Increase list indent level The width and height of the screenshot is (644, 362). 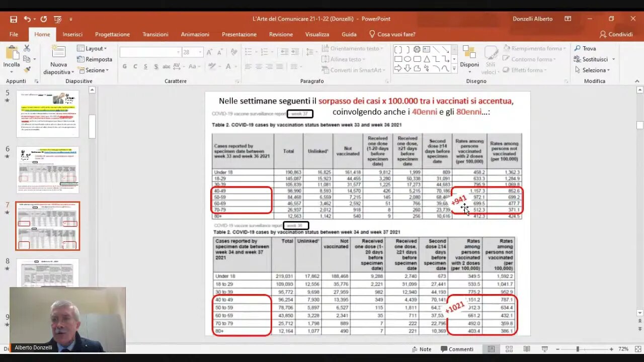coord(295,52)
